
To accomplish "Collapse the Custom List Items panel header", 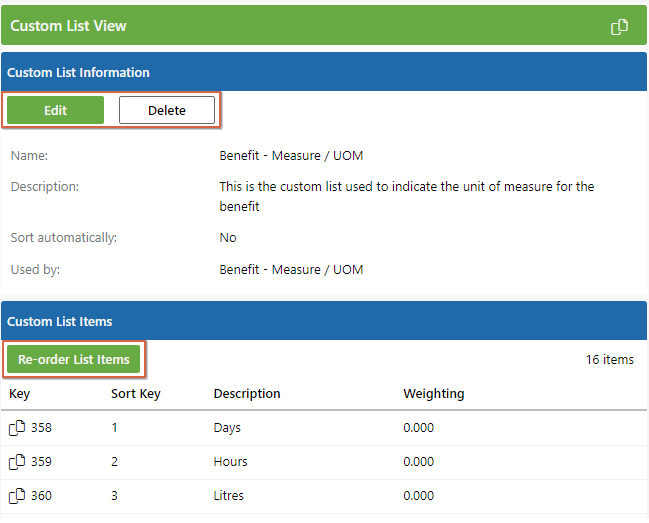I will coord(60,322).
